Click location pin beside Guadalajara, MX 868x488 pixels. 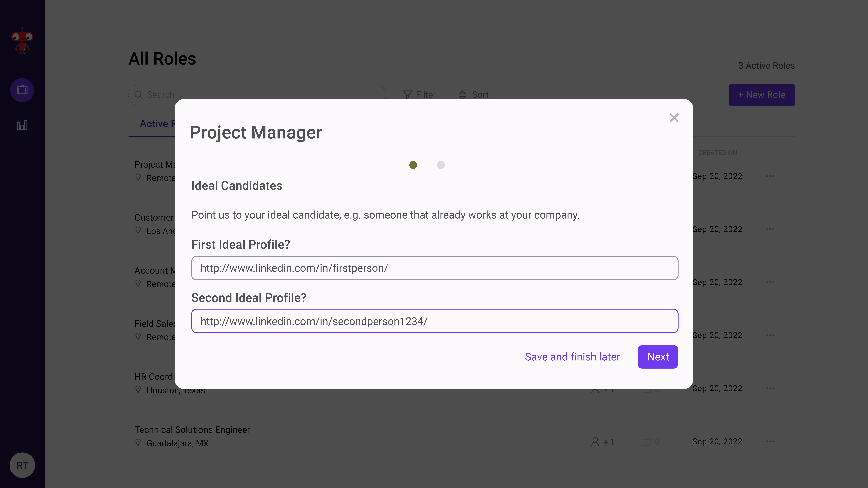click(x=138, y=443)
